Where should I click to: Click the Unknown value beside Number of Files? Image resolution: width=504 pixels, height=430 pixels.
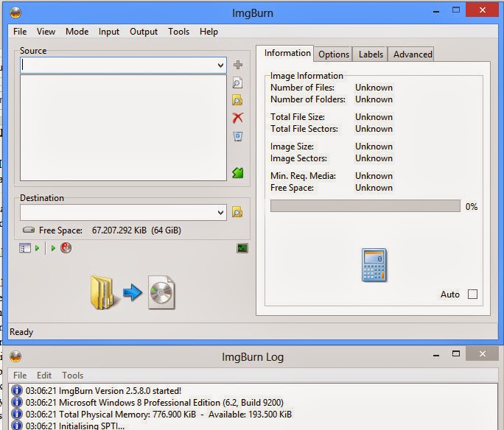[374, 88]
